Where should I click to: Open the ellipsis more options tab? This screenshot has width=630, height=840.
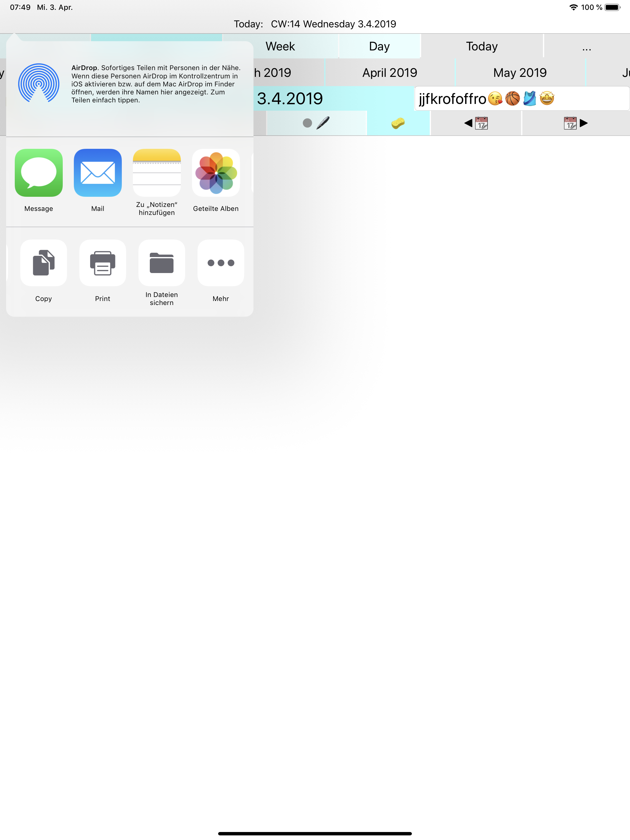(x=587, y=46)
